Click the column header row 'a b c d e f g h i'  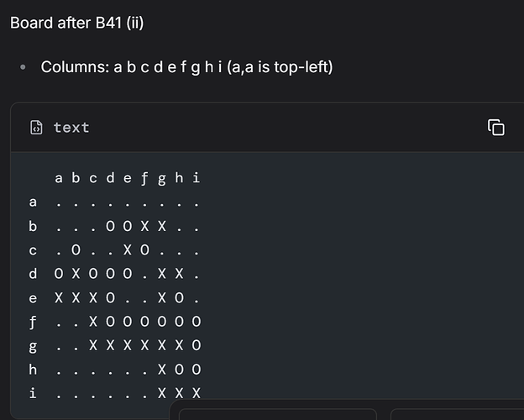click(x=127, y=178)
